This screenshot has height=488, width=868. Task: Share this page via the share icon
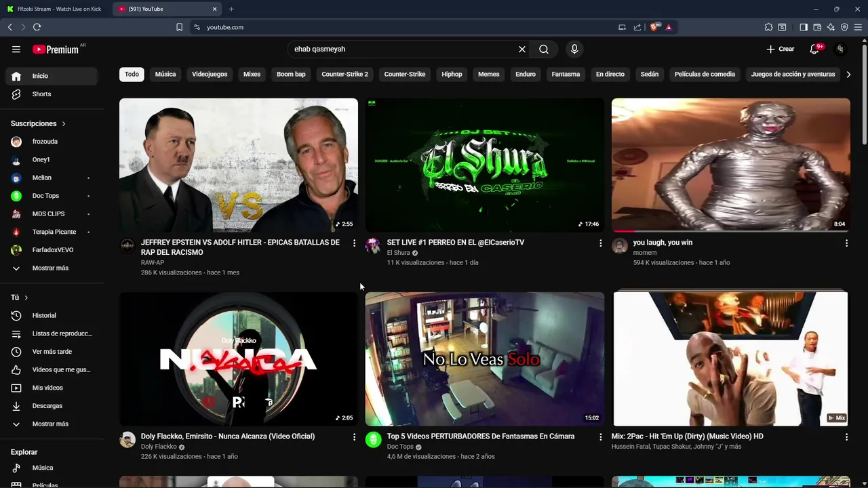click(637, 27)
